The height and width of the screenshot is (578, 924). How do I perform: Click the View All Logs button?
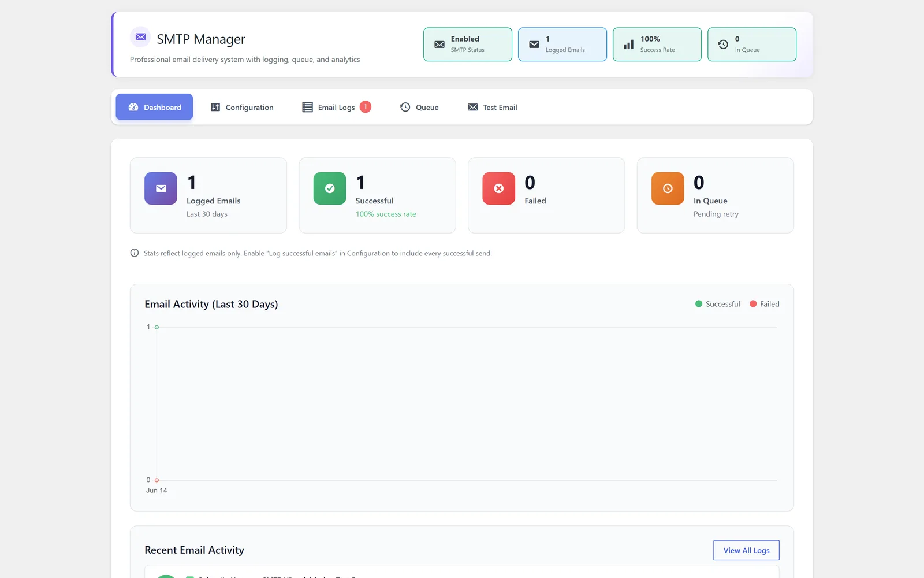tap(746, 550)
